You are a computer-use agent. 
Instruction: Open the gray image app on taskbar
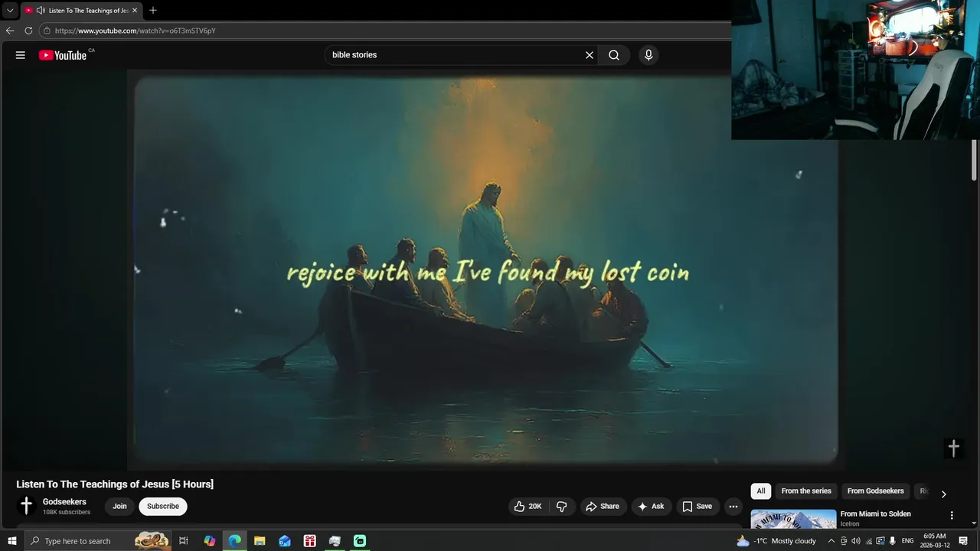tap(335, 541)
